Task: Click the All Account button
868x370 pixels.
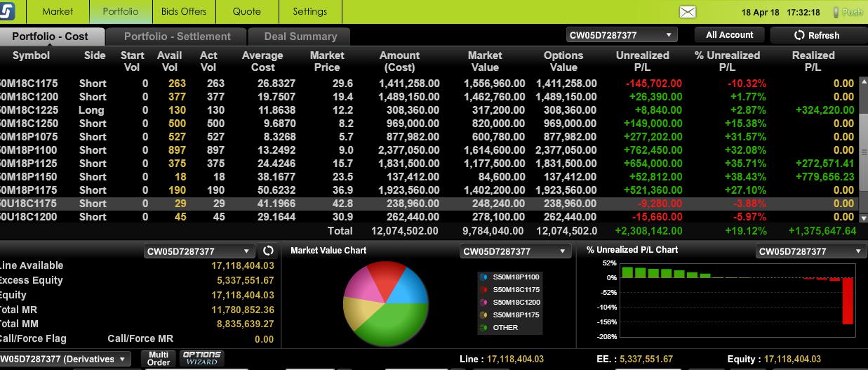Action: coord(730,35)
